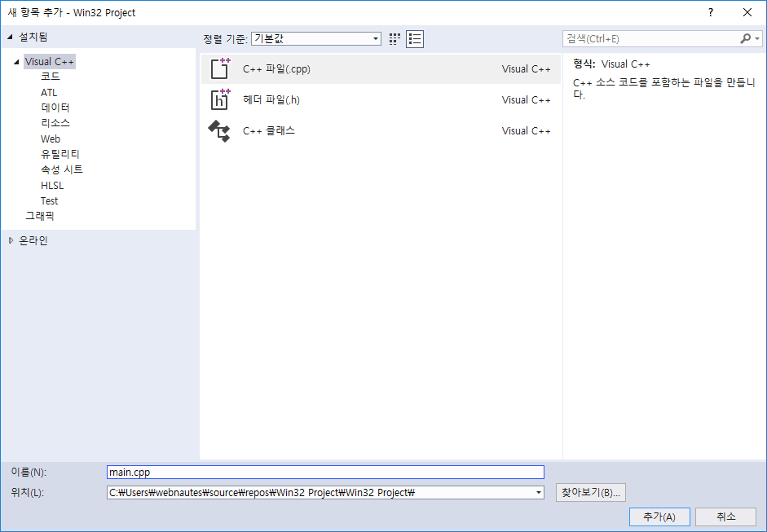Select the 데이터 category

(55, 108)
